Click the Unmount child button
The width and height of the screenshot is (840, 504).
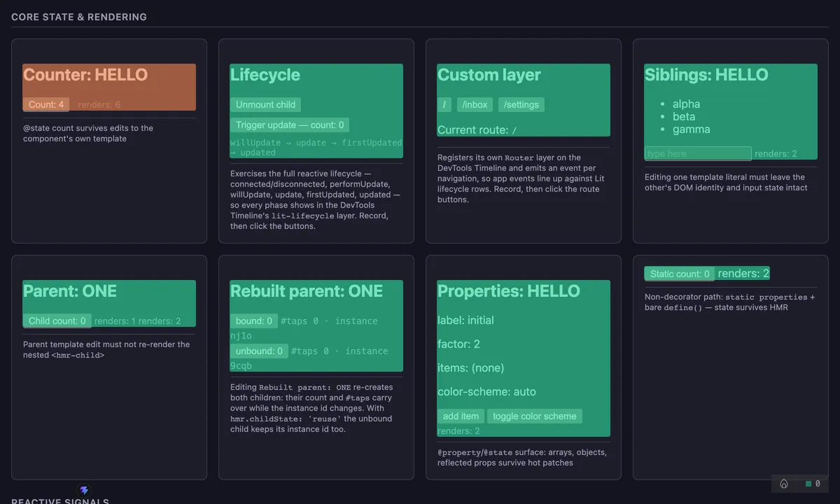click(265, 104)
